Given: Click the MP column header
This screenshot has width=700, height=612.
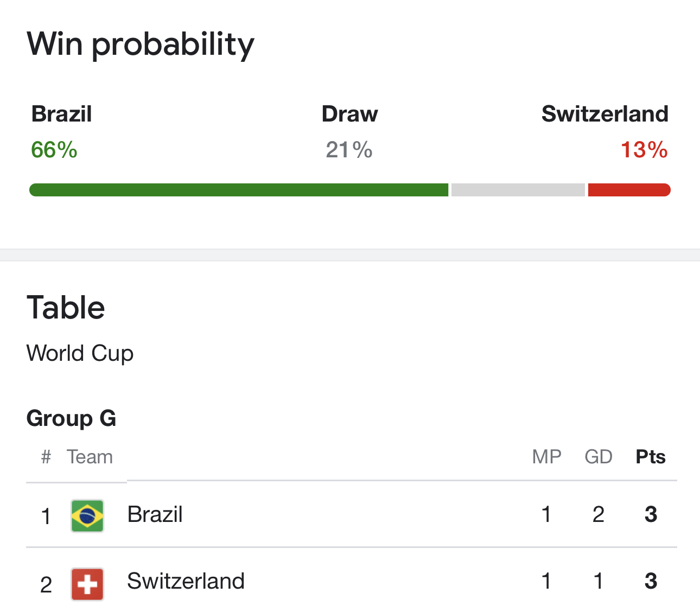Looking at the screenshot, I should pos(546,457).
